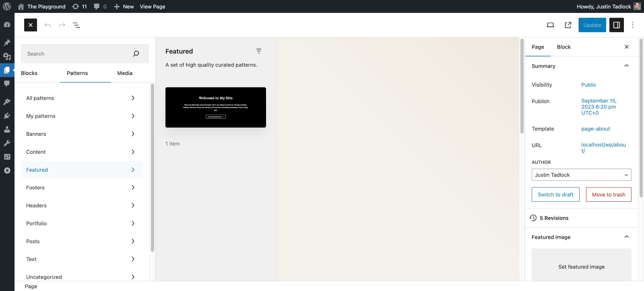
Task: Collapse the Featured image section
Action: [627, 237]
